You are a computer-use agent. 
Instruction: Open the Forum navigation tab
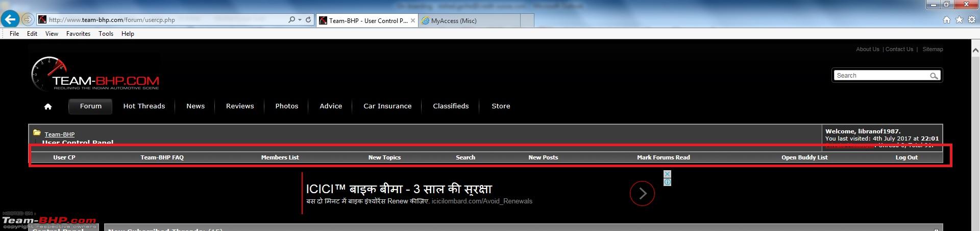tap(90, 106)
